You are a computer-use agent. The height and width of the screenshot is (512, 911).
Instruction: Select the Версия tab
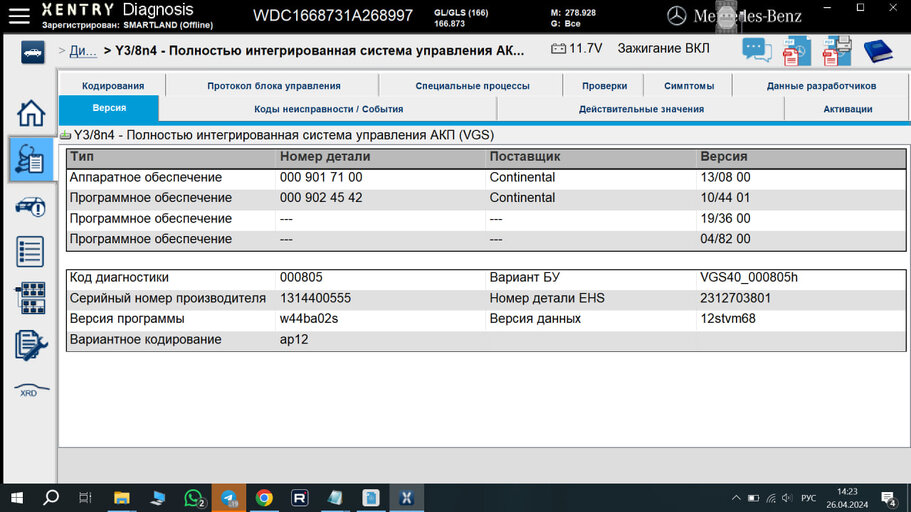click(x=109, y=108)
